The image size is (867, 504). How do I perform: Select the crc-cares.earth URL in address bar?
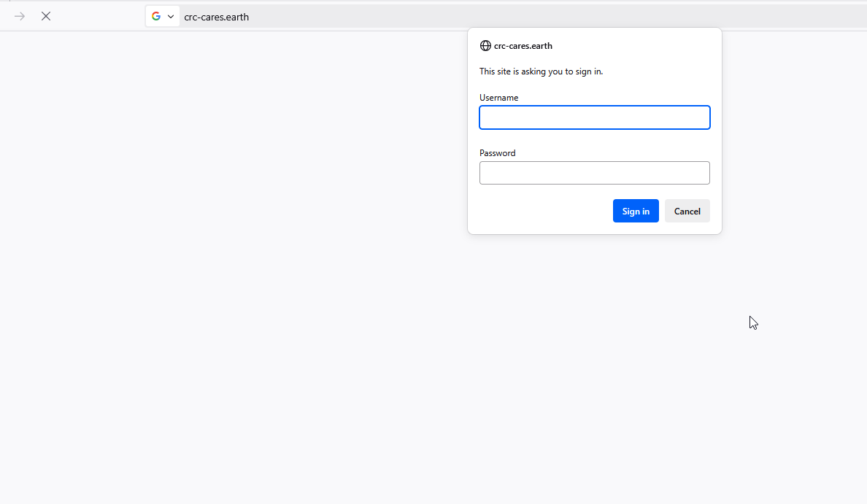pos(217,17)
